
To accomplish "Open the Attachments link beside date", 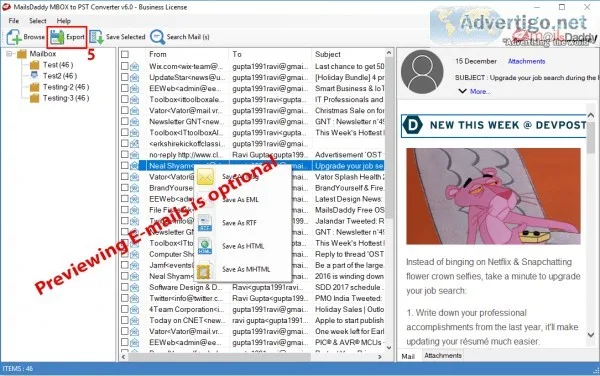I will [x=527, y=61].
